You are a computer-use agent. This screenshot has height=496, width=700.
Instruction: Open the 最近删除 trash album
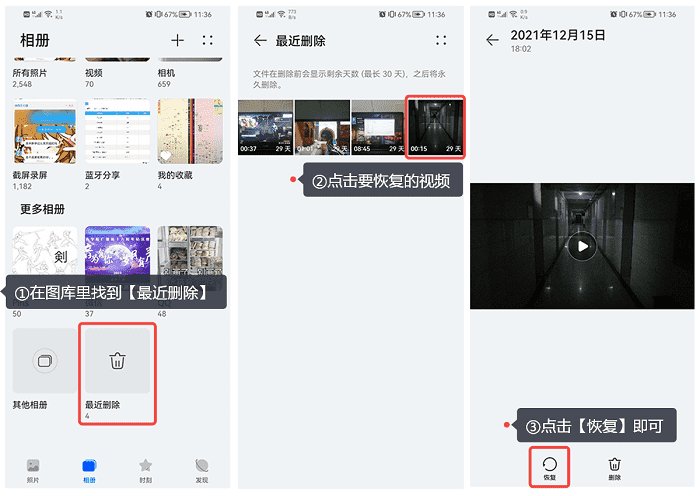(117, 361)
